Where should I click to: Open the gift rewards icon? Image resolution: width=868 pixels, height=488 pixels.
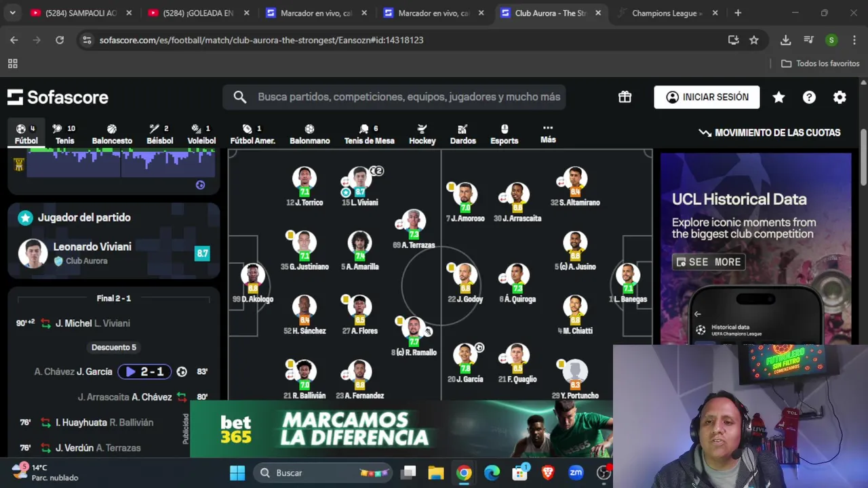[x=625, y=97]
